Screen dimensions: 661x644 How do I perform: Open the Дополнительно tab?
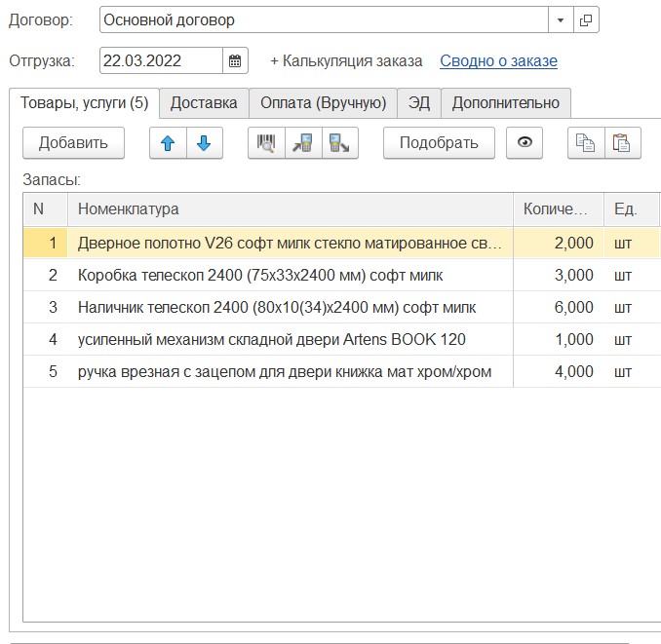[x=506, y=102]
